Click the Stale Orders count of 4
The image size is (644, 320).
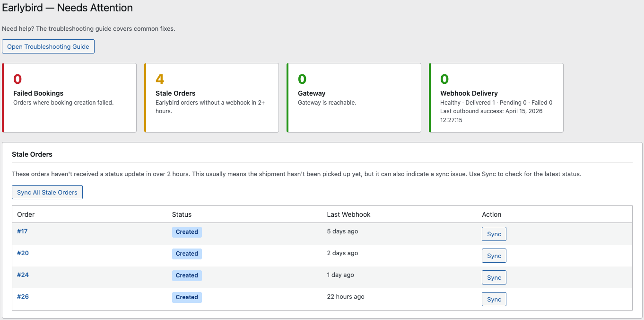coord(160,79)
